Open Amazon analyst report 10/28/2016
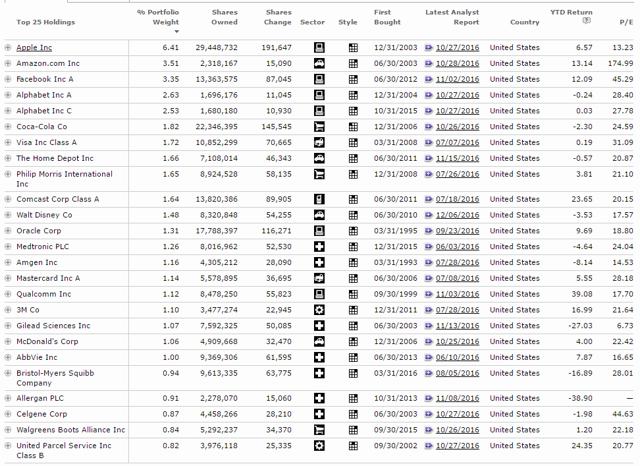 457,64
